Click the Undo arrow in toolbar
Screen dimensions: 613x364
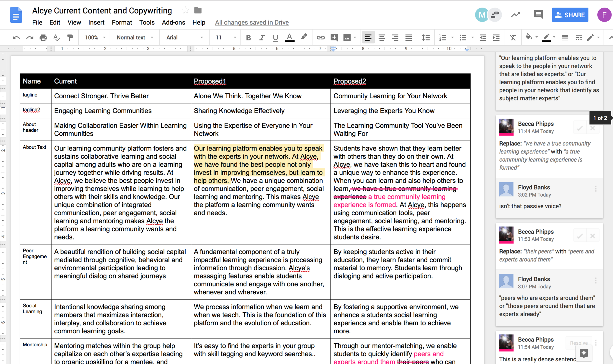[16, 38]
